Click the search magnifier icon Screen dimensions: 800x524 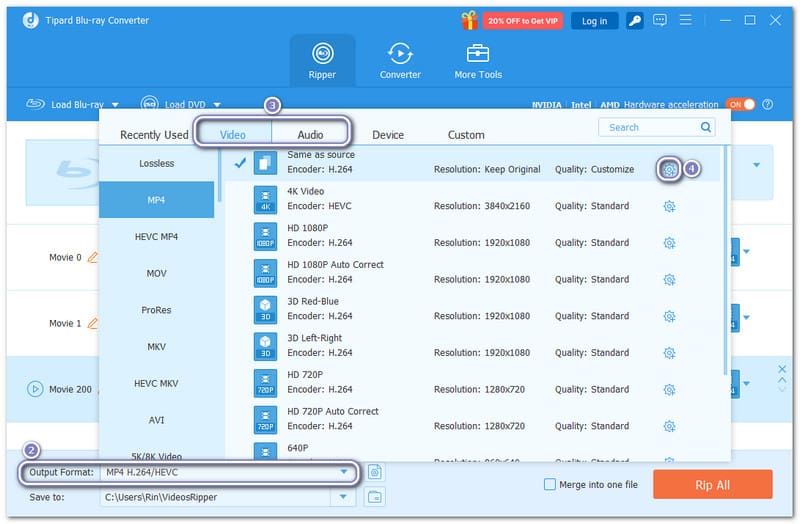707,127
